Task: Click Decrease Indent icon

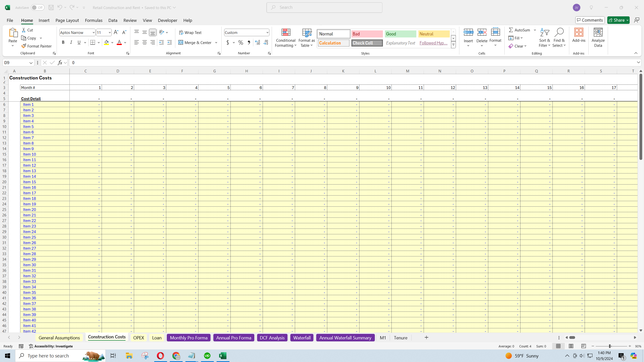Action: click(162, 42)
